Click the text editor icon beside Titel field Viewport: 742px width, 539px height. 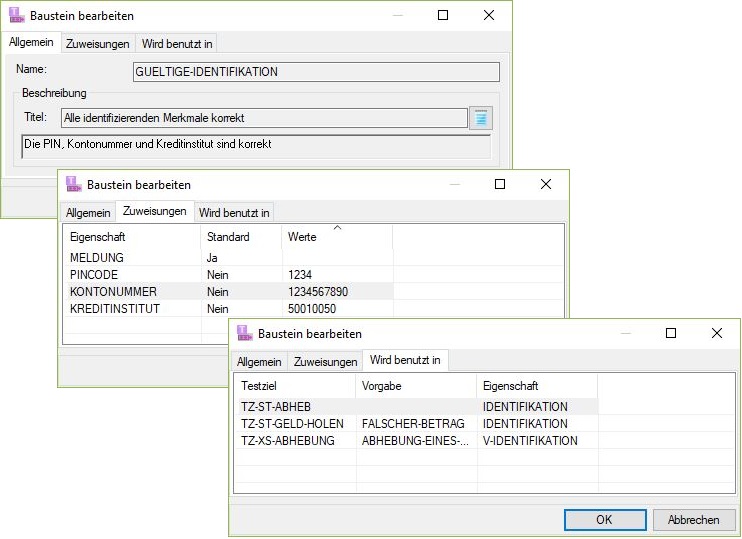tap(482, 118)
